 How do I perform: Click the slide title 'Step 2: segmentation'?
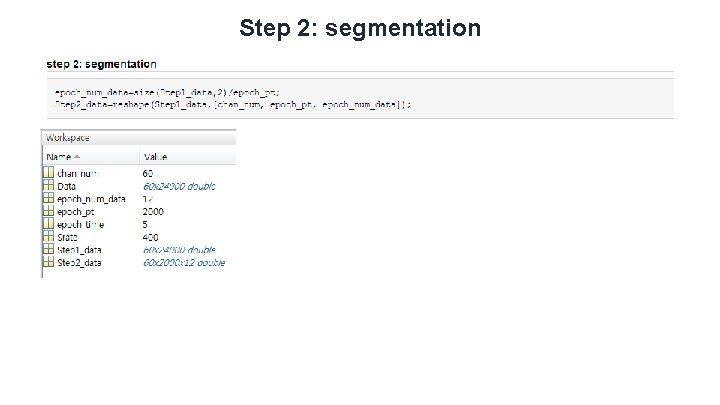pos(360,28)
